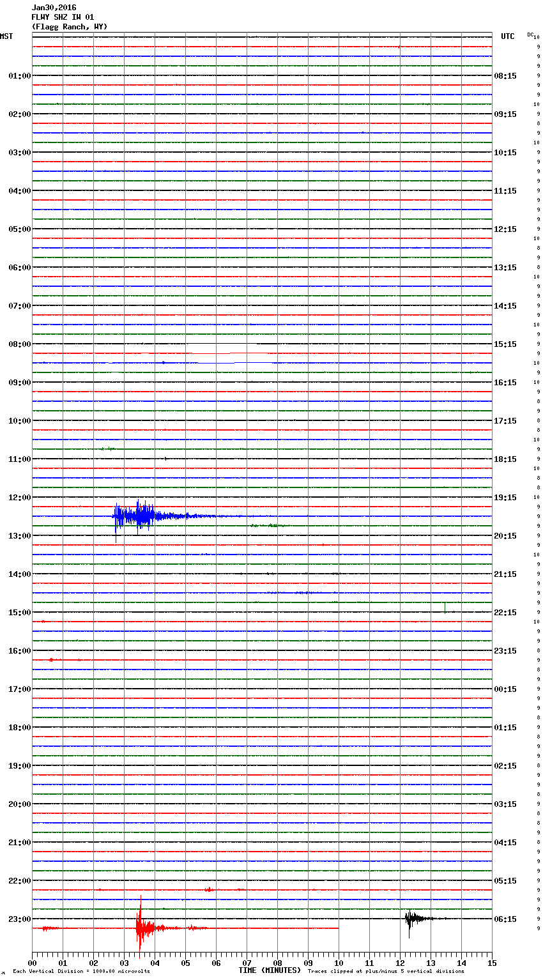Click the 08:15 UTC time label

[505, 76]
